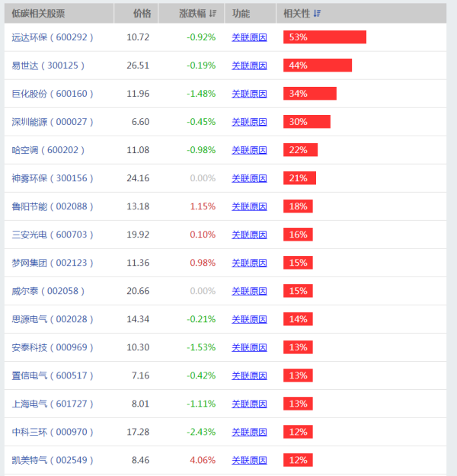Show 关联原因 for 神雾环保

pyautogui.click(x=249, y=178)
